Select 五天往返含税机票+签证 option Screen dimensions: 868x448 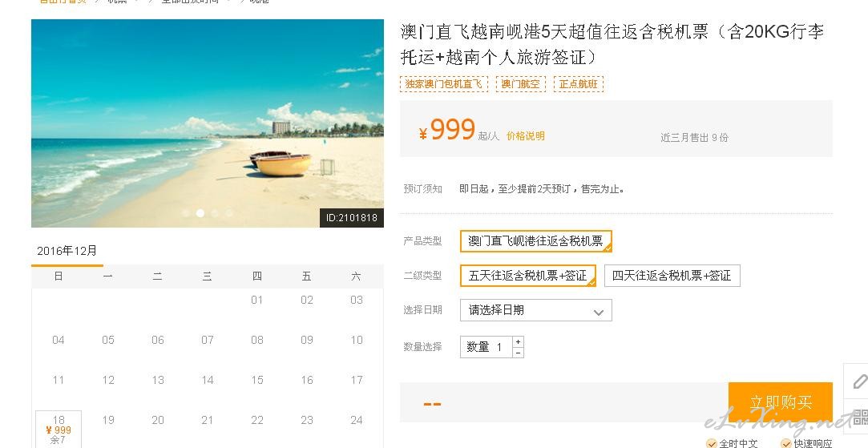click(528, 276)
